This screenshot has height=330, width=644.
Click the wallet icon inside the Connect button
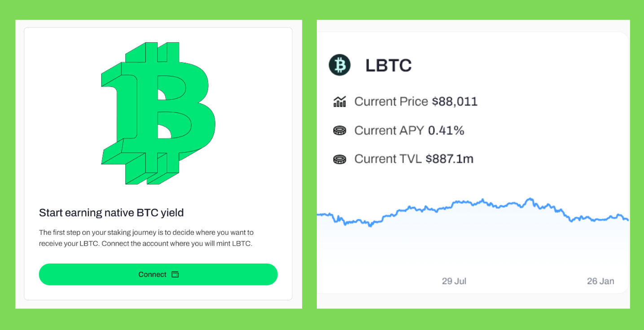click(x=175, y=274)
